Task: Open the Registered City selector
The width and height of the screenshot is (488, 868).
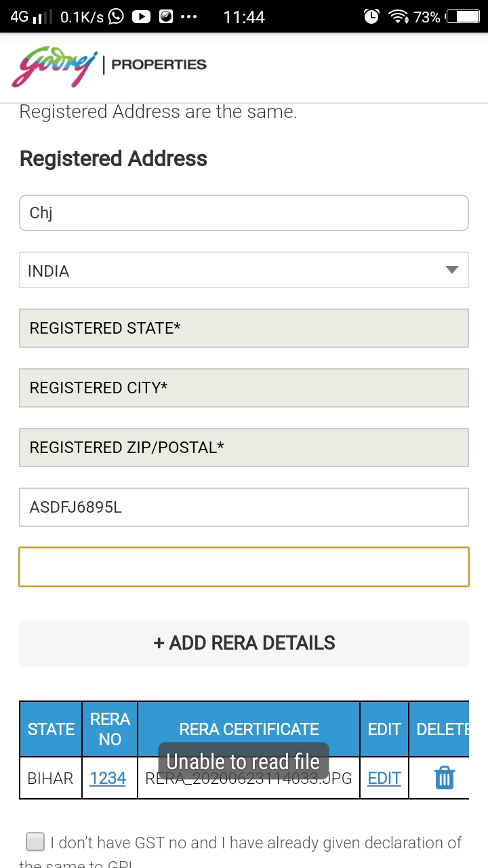Action: click(x=244, y=388)
